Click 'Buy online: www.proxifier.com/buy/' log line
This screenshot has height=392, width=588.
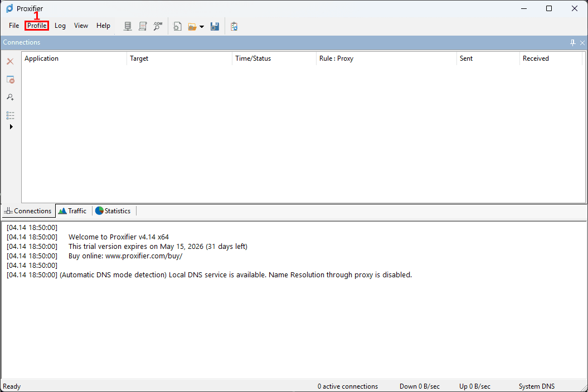click(x=125, y=256)
